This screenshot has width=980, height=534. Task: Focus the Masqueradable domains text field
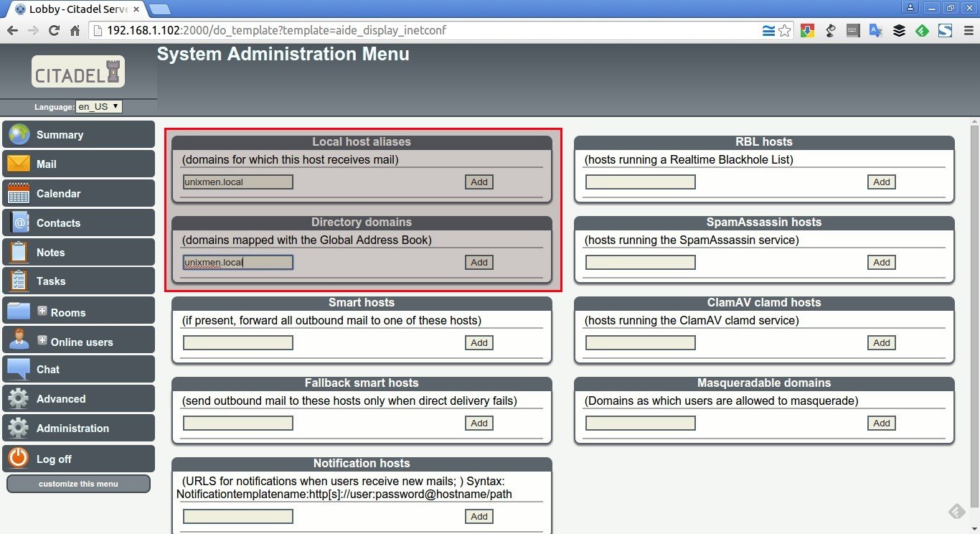tap(641, 423)
